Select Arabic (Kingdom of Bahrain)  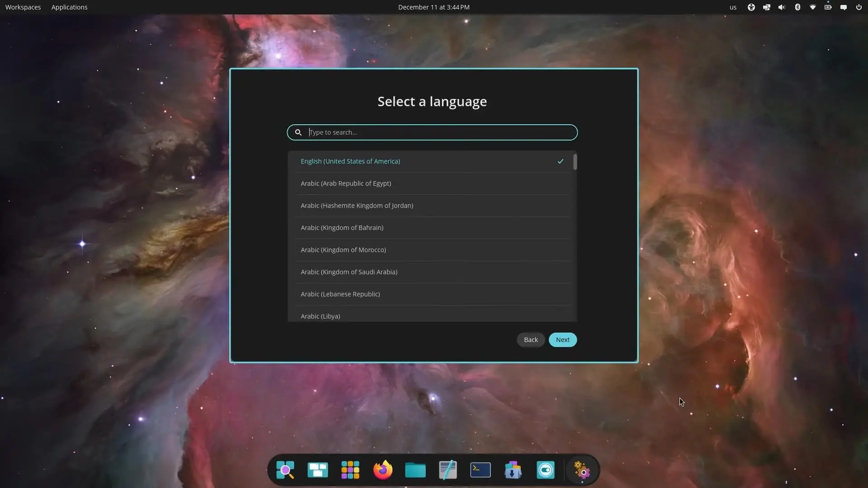tap(432, 228)
